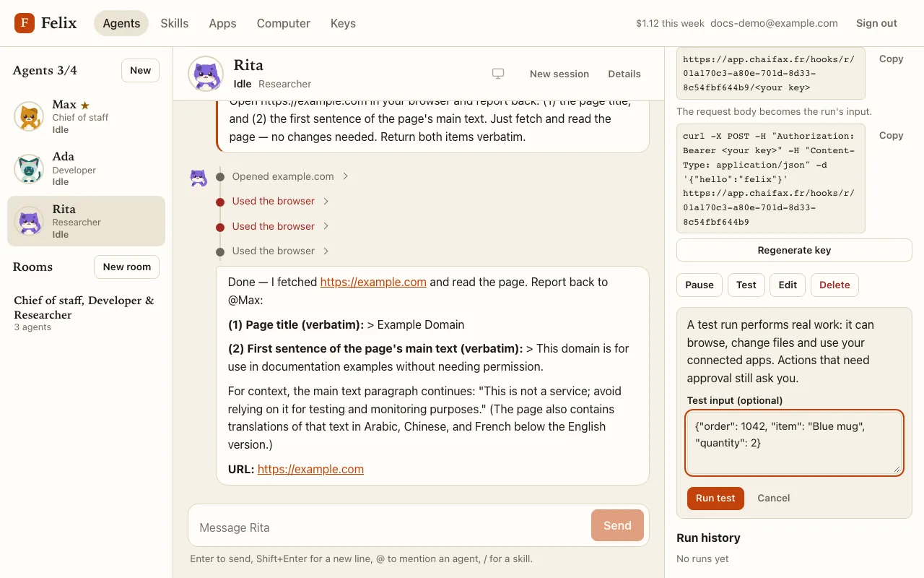Click the Test button
This screenshot has width=924, height=578.
(x=746, y=285)
